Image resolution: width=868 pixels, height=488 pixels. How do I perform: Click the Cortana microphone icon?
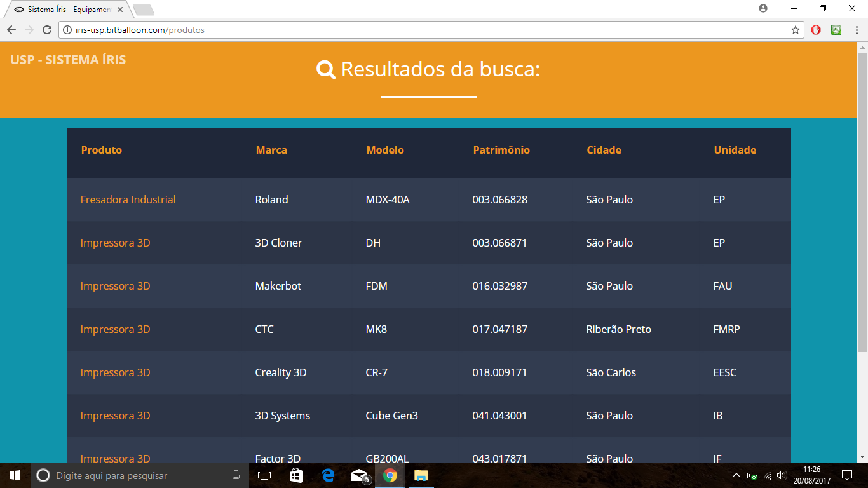pyautogui.click(x=236, y=475)
